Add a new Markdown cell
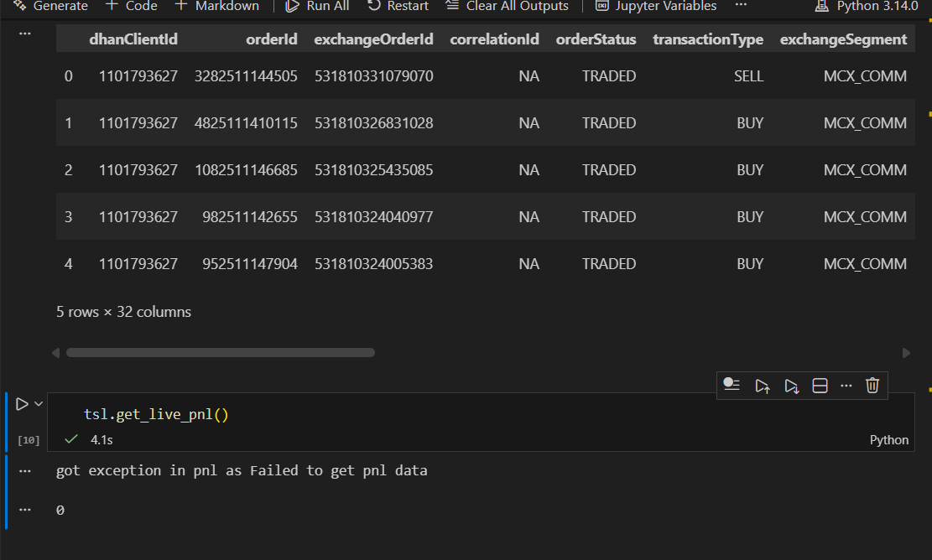932x560 pixels. pos(217,6)
